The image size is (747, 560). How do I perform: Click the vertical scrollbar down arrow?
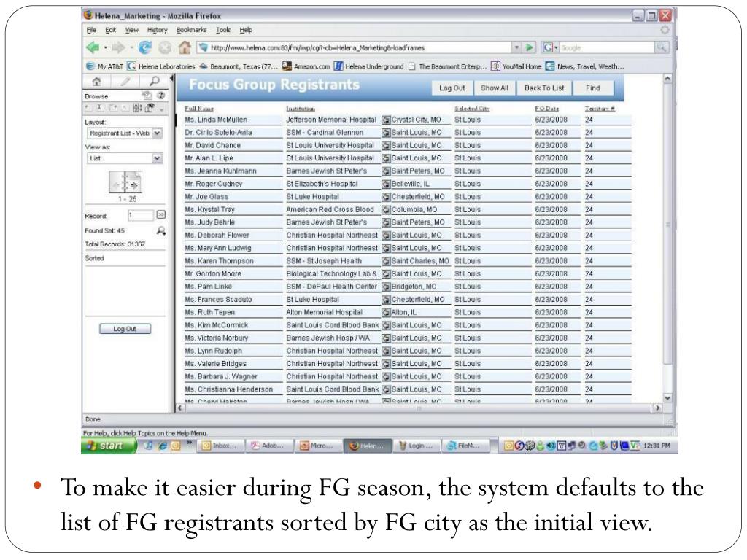667,397
